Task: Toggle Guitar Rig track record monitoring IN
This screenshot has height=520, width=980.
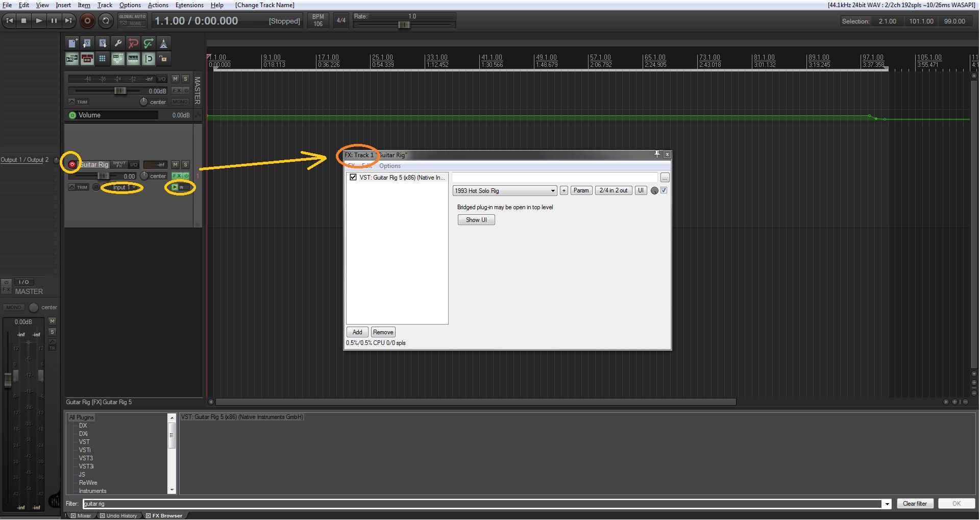Action: [180, 187]
